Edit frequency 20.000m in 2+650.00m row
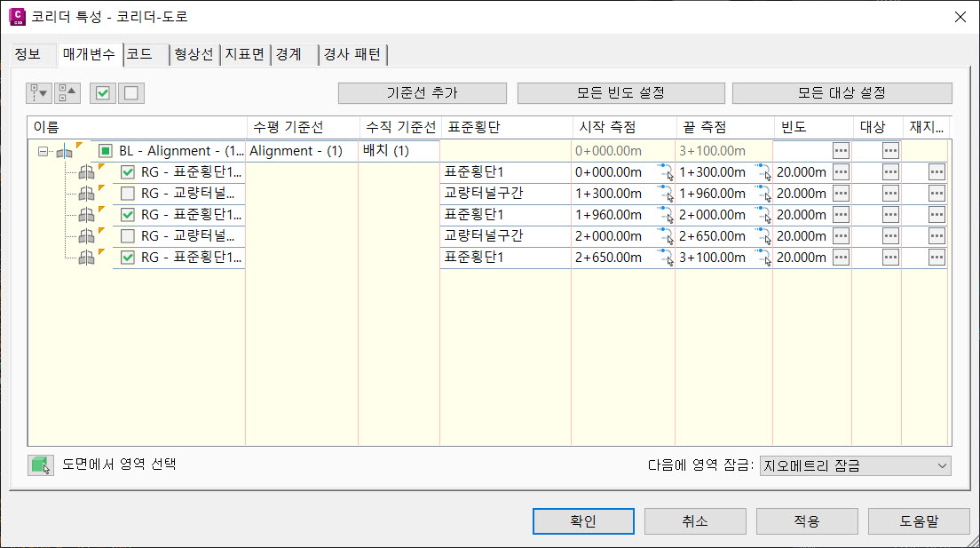Viewport: 980px width, 548px height. coord(802,257)
